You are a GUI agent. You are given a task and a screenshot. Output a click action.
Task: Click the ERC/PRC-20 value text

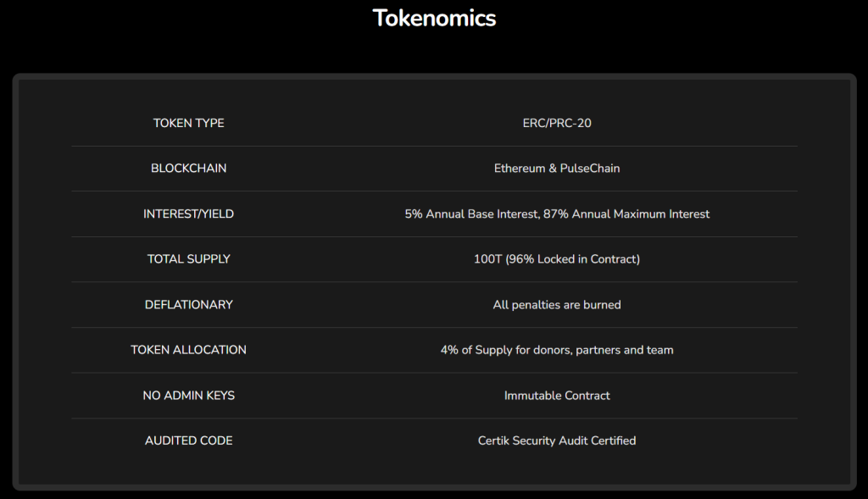click(557, 123)
